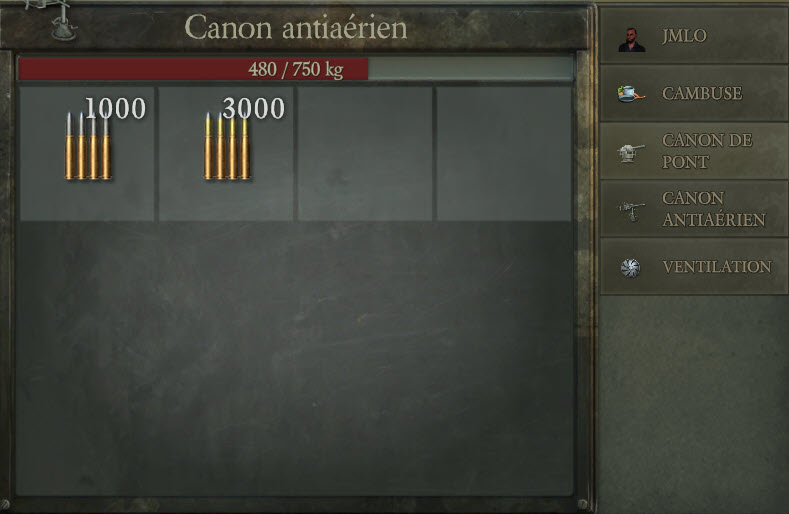Click the deck gun icon
The image size is (789, 514).
tap(630, 153)
